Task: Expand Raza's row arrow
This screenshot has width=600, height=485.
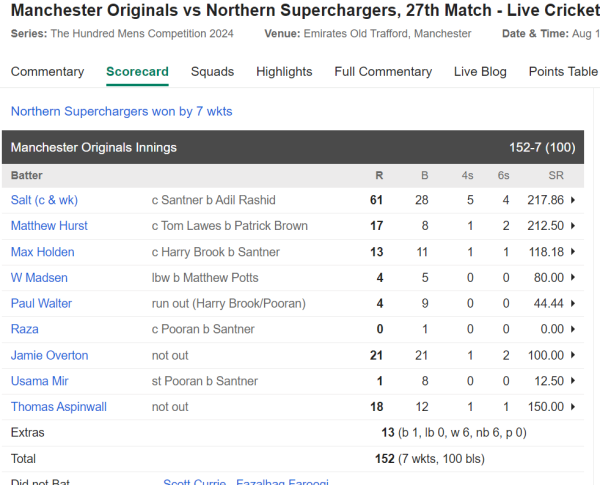Action: pos(573,329)
